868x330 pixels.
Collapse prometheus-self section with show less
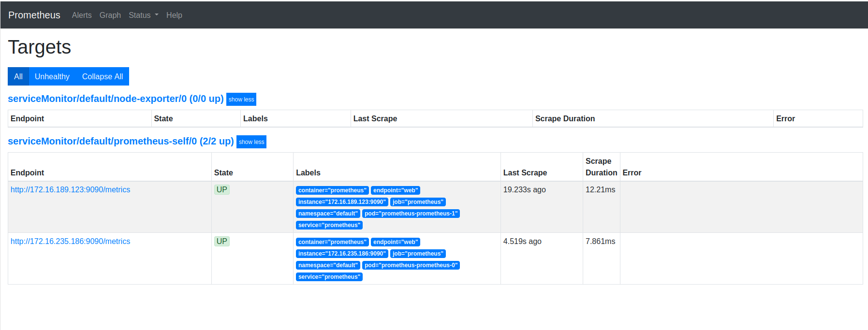pyautogui.click(x=251, y=142)
